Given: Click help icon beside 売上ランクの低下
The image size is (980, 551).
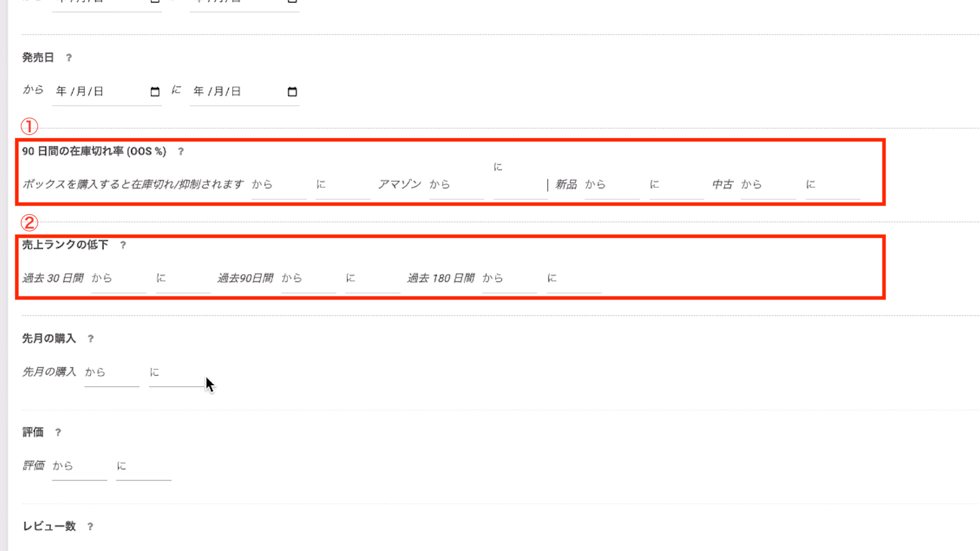Looking at the screenshot, I should (123, 245).
